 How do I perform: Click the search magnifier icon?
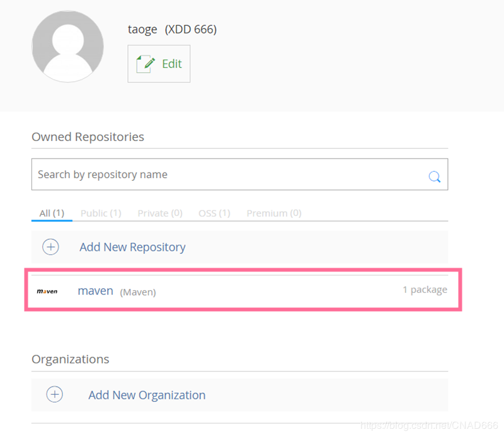(x=435, y=176)
